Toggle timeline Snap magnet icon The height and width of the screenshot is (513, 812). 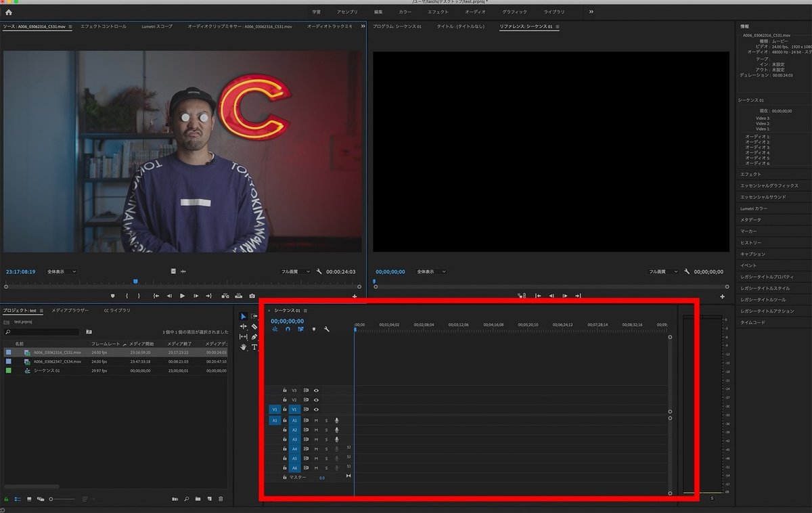(x=288, y=329)
